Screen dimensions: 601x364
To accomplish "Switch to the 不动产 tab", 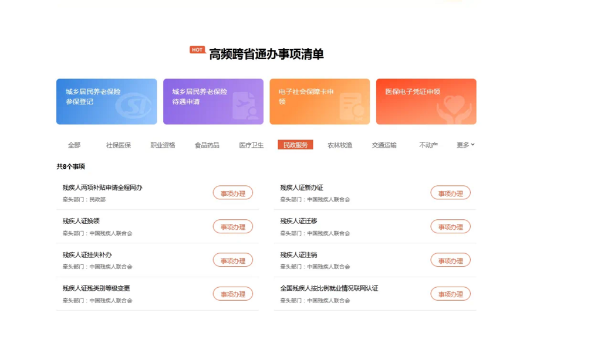I will pos(428,145).
